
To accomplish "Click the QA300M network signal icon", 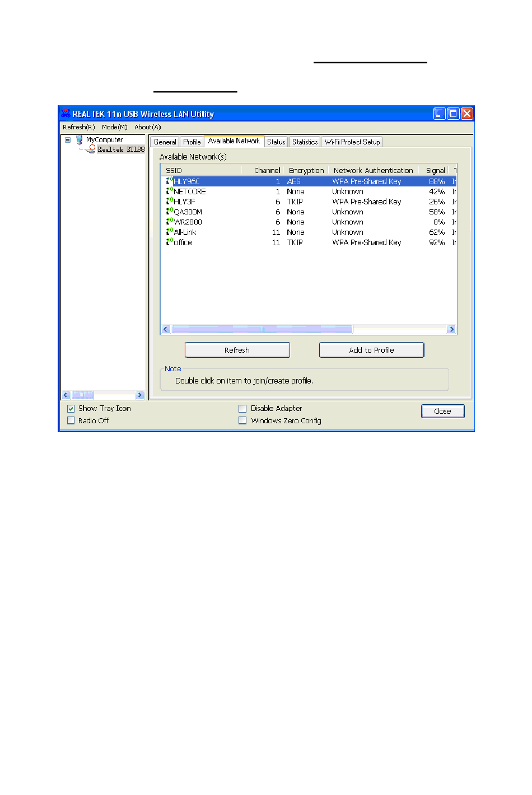I will [x=169, y=212].
